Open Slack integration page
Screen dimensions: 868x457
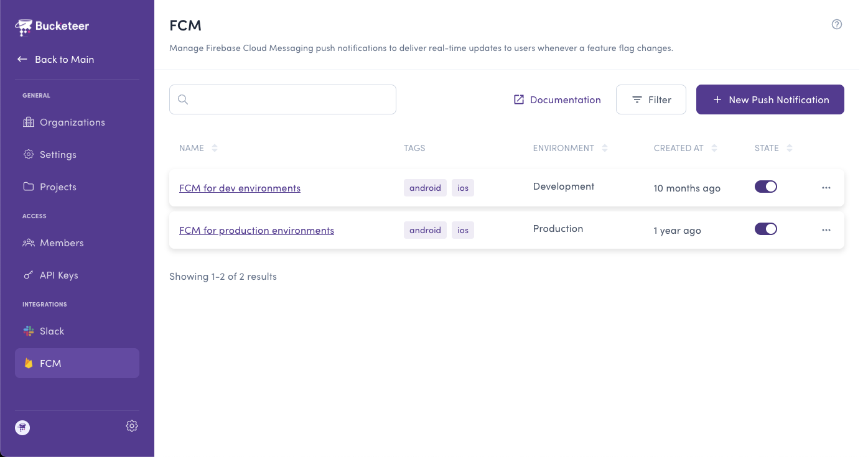point(52,331)
